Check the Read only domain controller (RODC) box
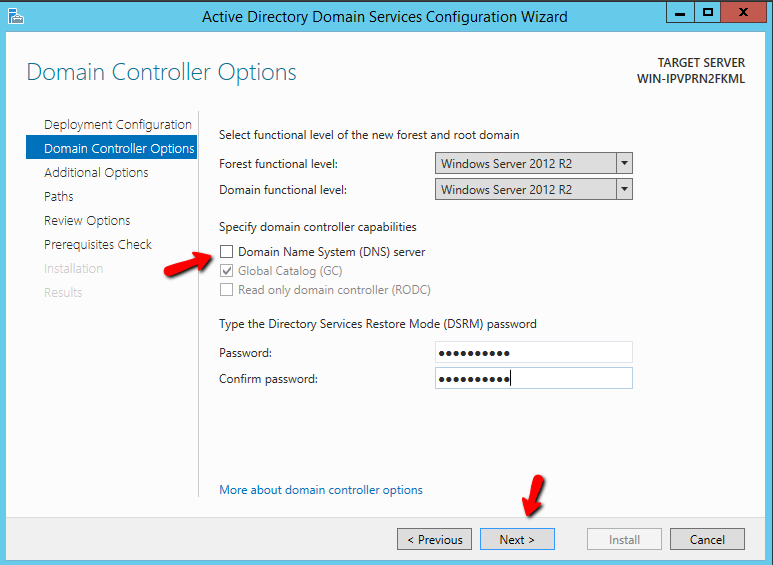773x565 pixels. (226, 289)
